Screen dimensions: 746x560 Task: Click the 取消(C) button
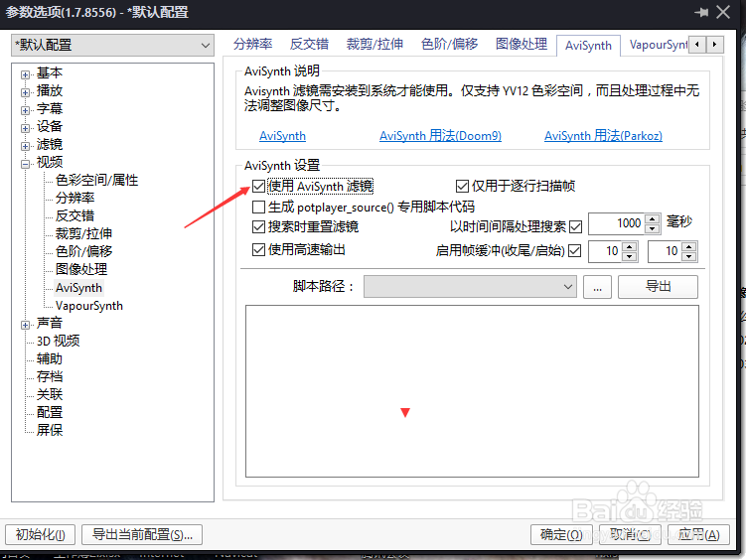point(630,535)
